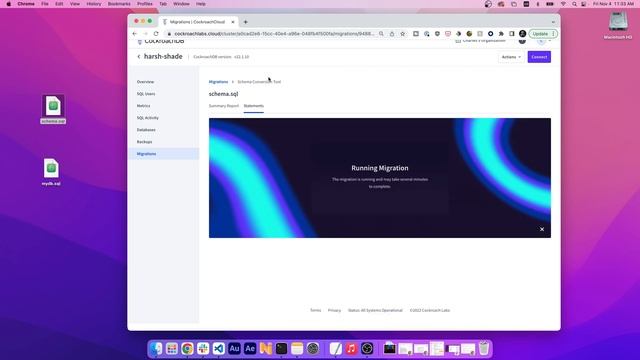Open the Bookmarks menu
The image size is (640, 360).
119,4
